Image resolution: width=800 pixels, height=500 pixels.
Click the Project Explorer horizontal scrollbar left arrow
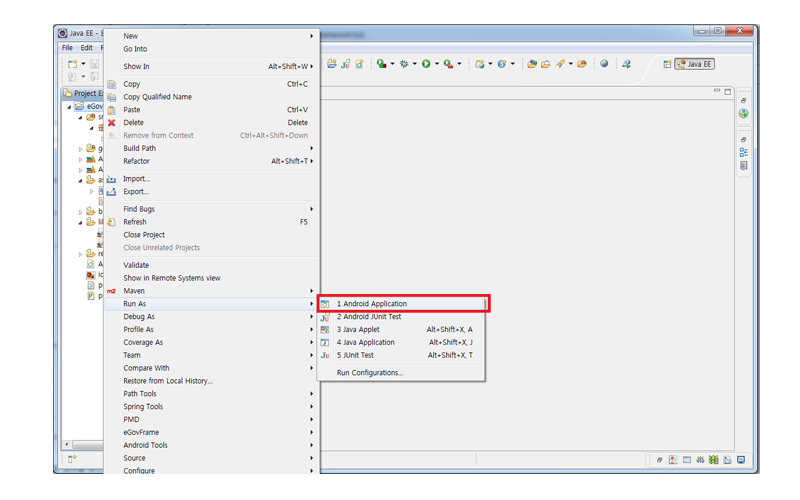67,445
